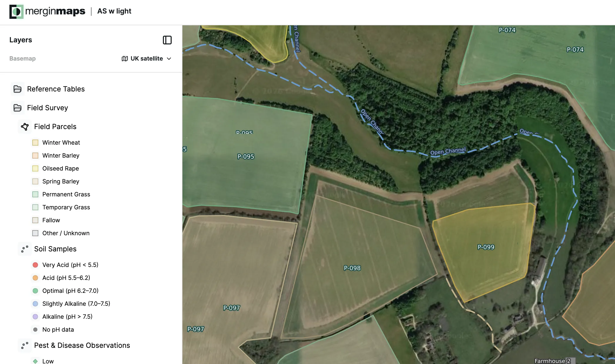Collapse the Field Survey group
Viewport: 615px width, 364px height.
click(x=47, y=108)
